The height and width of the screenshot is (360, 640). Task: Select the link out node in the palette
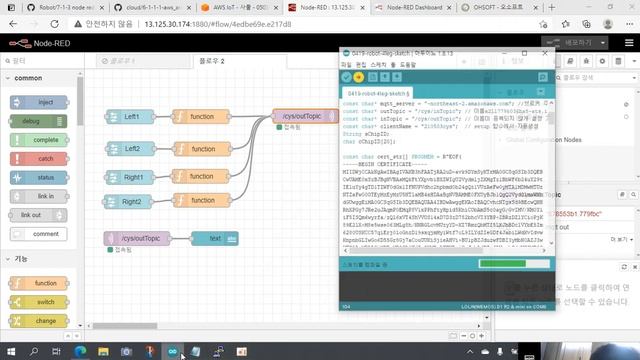pyautogui.click(x=39, y=215)
